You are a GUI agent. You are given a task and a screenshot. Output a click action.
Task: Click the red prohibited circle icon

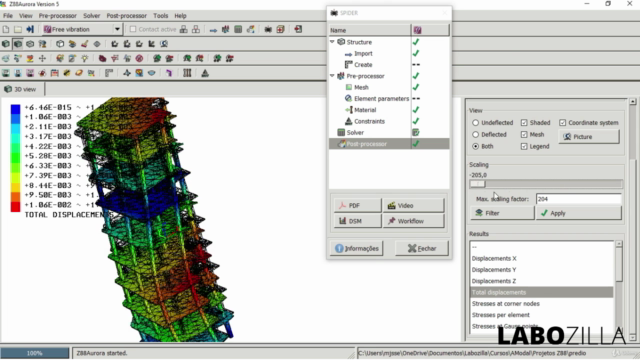(x=139, y=58)
